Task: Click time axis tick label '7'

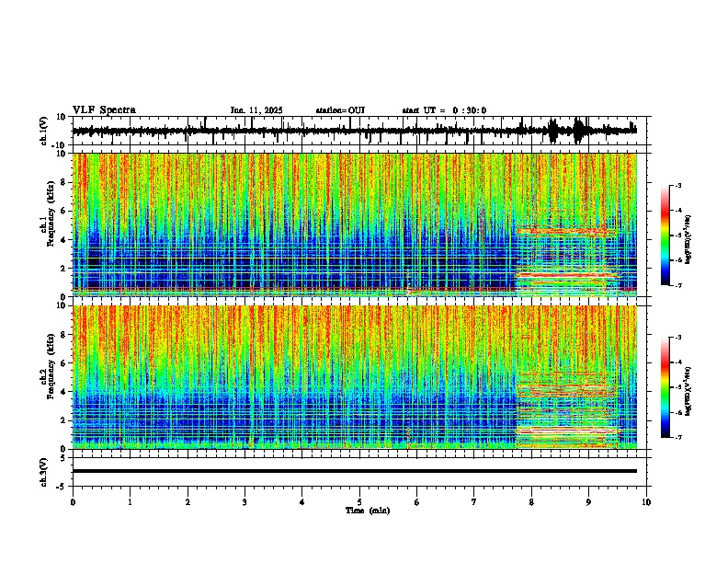Action: point(474,502)
